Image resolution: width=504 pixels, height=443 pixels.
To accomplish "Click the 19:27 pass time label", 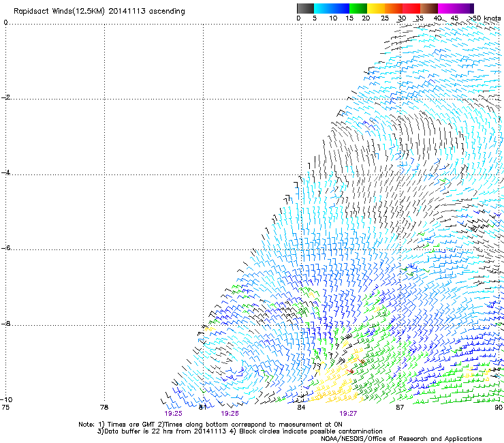I will coord(348,414).
